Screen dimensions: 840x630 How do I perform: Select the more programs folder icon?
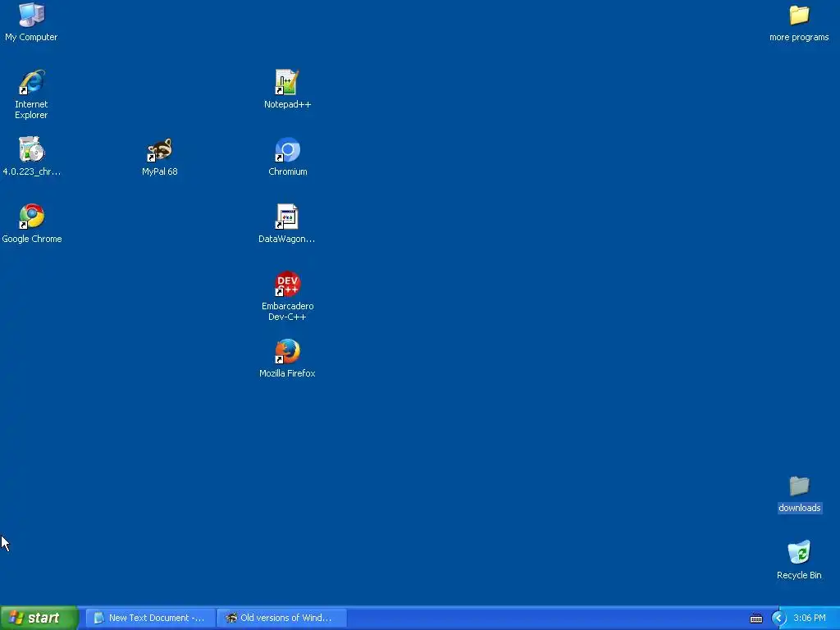pyautogui.click(x=799, y=15)
